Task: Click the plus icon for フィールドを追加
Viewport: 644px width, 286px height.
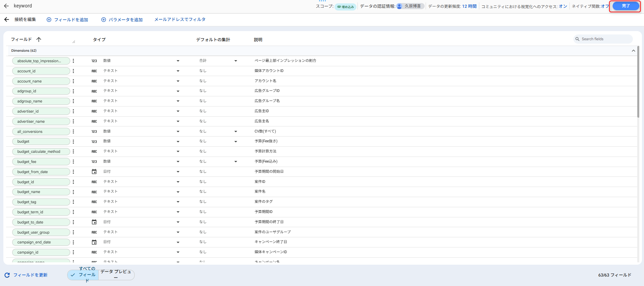Action: click(x=49, y=20)
